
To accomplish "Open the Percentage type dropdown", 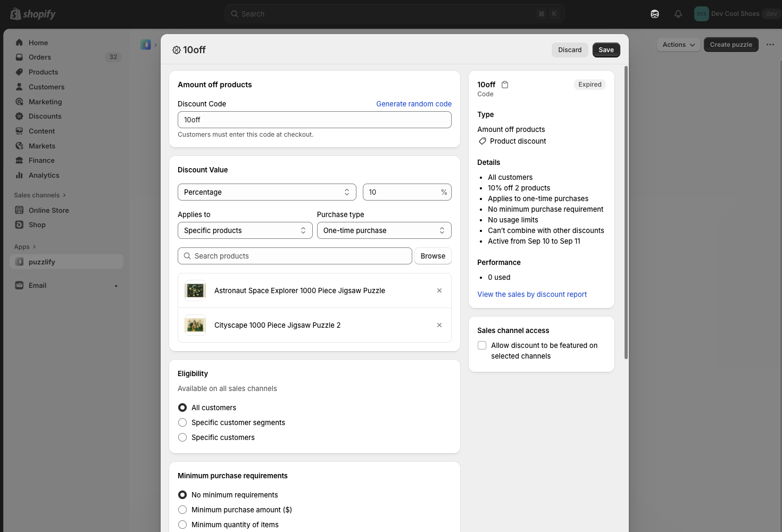I will (267, 192).
